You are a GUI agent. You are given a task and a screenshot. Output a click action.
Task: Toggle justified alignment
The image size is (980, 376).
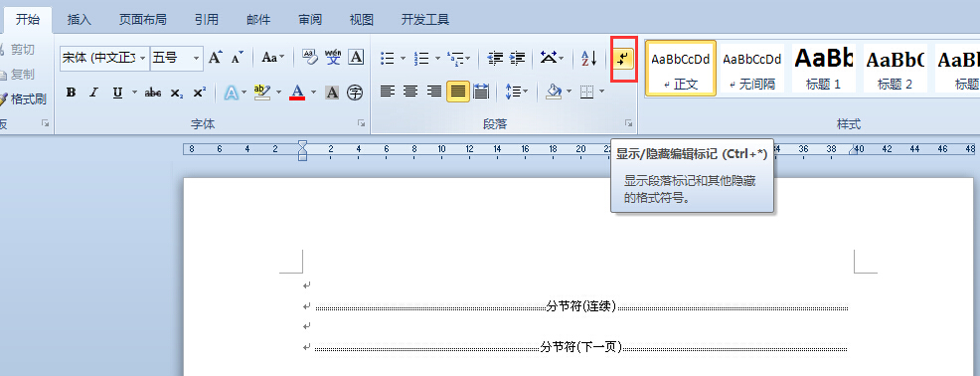click(x=458, y=92)
